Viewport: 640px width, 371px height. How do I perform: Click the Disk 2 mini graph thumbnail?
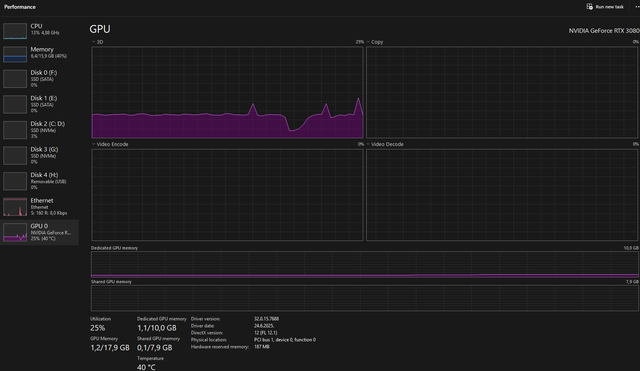(x=15, y=130)
